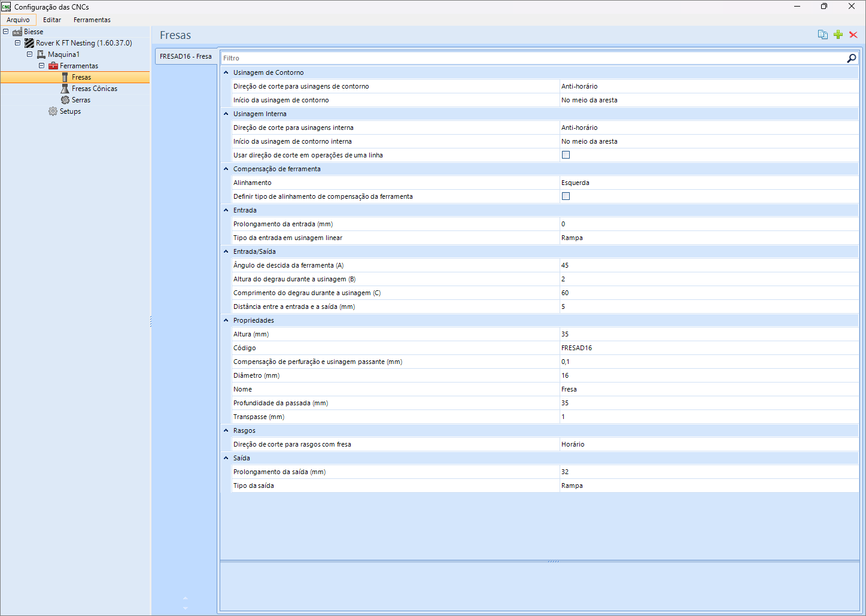Delete tool with the red X icon
866x616 pixels.
point(853,35)
